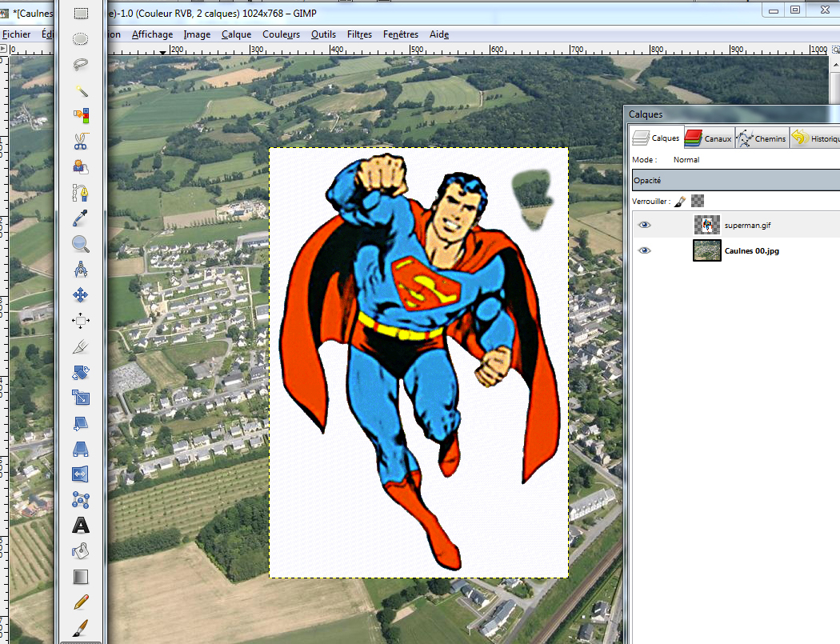Select the Blend gradient tool
840x644 pixels.
[x=81, y=577]
